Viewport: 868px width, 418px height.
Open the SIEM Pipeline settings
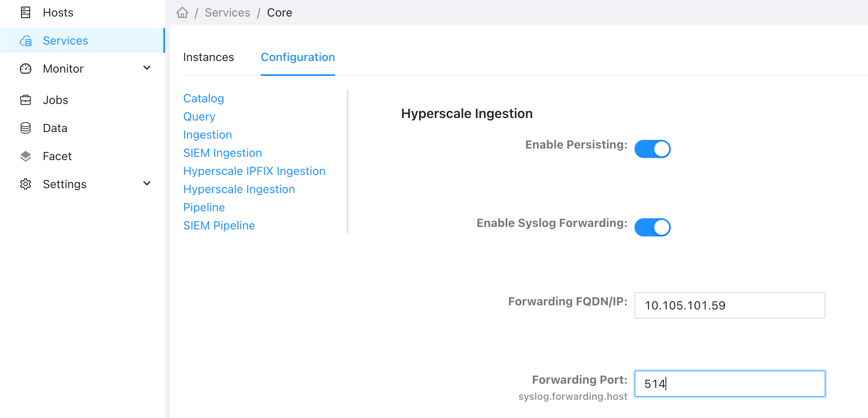click(x=219, y=225)
